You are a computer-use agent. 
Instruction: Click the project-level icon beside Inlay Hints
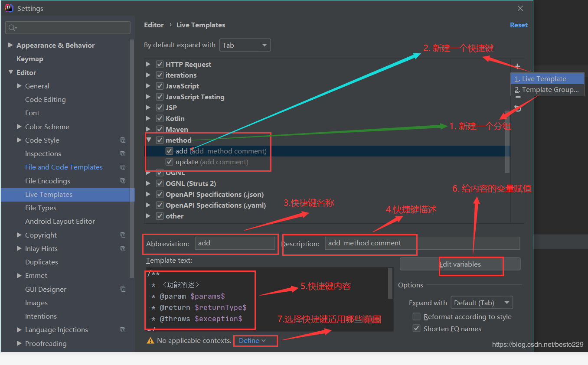click(123, 248)
